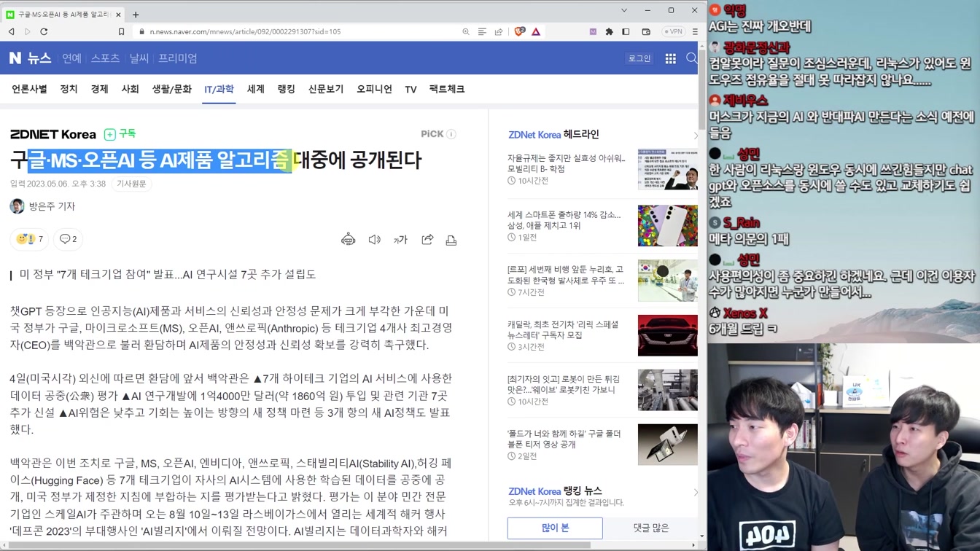Image resolution: width=980 pixels, height=551 pixels.
Task: Open a new browser tab with plus
Action: point(136,14)
